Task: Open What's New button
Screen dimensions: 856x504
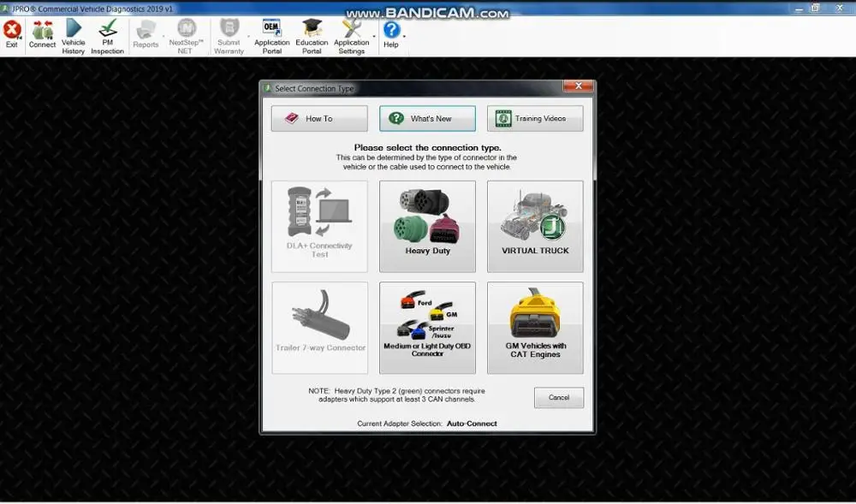Action: click(x=427, y=118)
